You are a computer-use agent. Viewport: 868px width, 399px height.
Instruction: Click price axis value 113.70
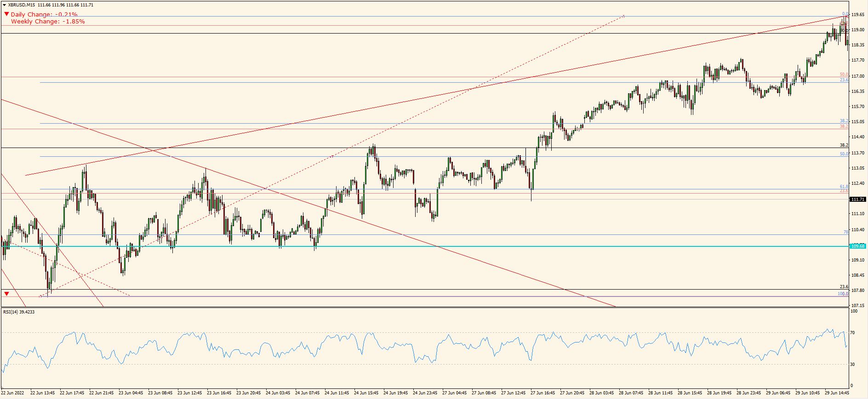tap(857, 153)
